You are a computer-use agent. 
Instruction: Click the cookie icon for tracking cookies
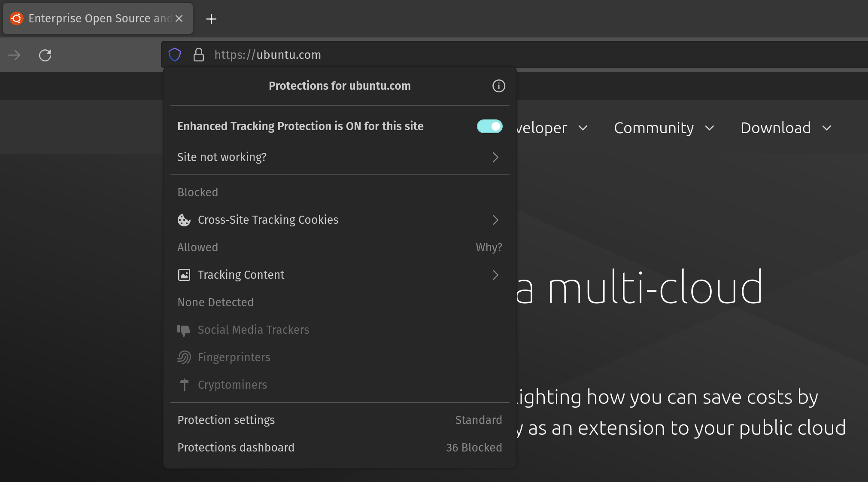coord(184,220)
